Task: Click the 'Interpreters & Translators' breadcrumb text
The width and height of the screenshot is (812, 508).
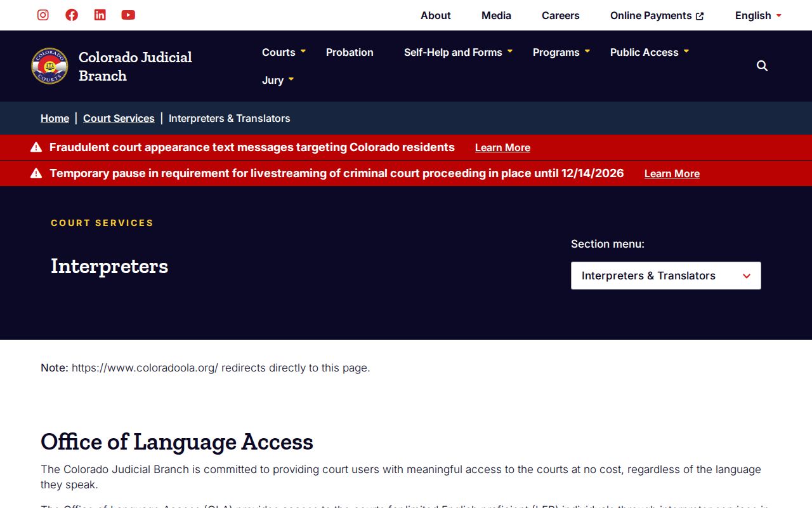Action: (229, 118)
